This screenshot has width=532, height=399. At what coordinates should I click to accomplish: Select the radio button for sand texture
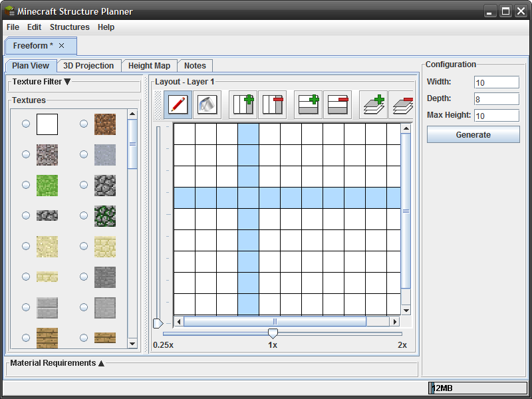[26, 245]
